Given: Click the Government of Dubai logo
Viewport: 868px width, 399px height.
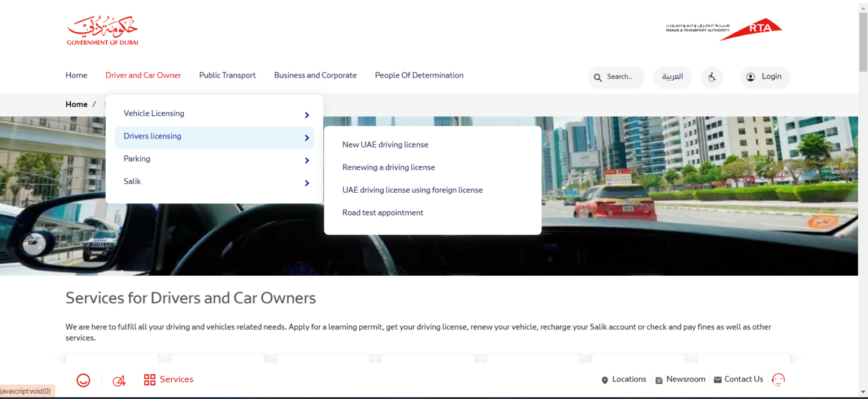Looking at the screenshot, I should (x=102, y=29).
